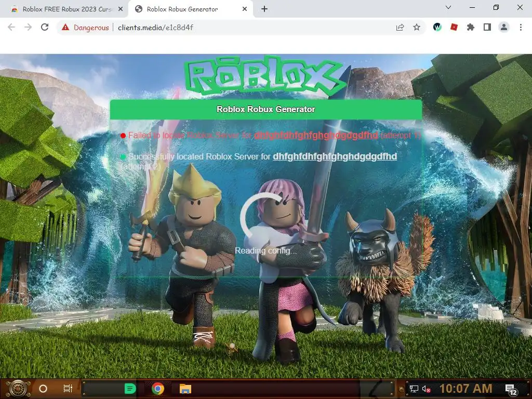Click the Roblox Robux Generator green header

coord(266,109)
